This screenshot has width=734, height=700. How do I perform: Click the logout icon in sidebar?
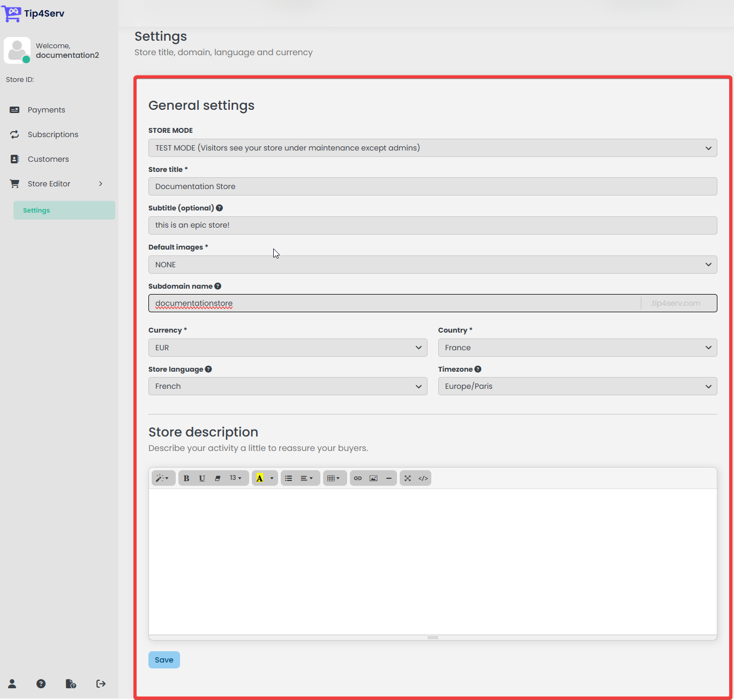(x=101, y=683)
